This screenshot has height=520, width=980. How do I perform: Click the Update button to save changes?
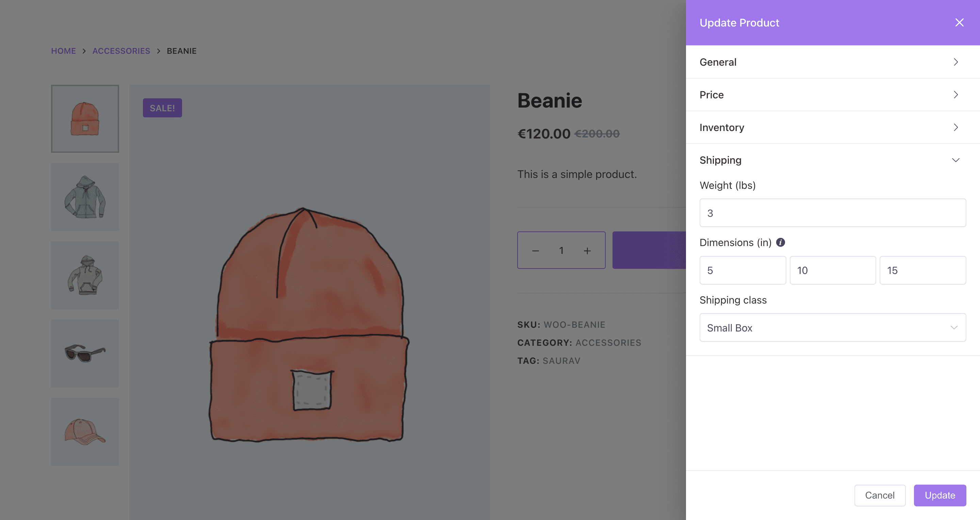point(940,495)
